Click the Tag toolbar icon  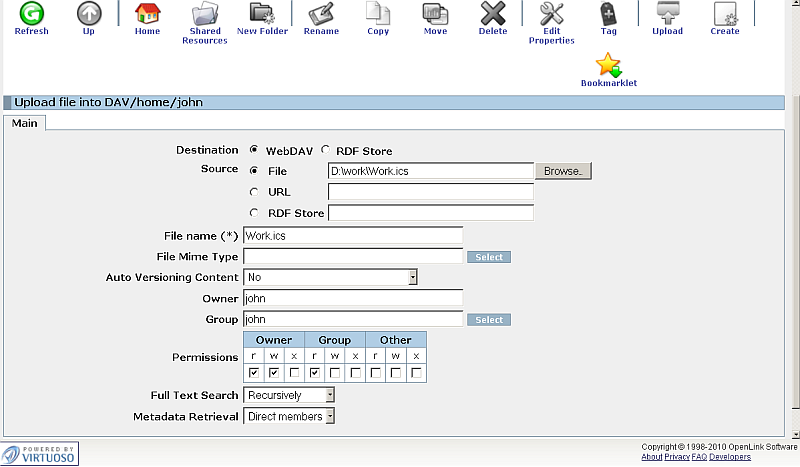608,15
